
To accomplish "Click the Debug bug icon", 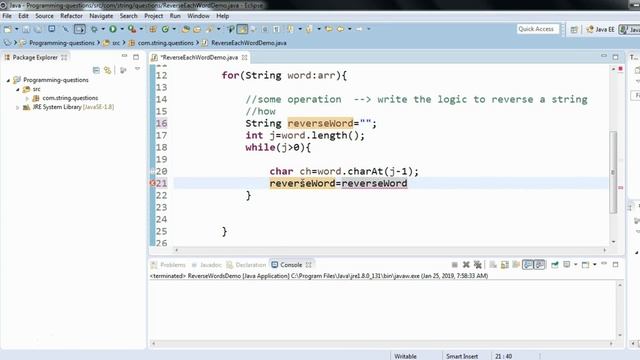I will click(x=94, y=29).
